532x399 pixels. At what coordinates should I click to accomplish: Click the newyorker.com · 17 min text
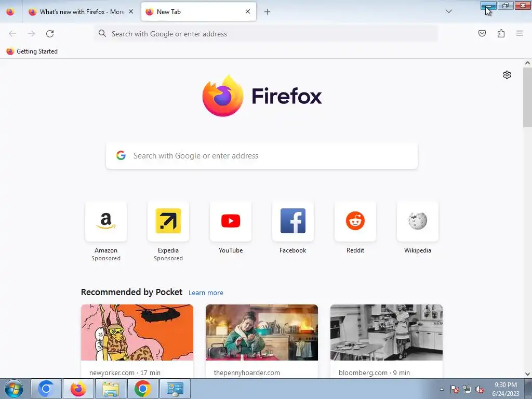point(125,373)
